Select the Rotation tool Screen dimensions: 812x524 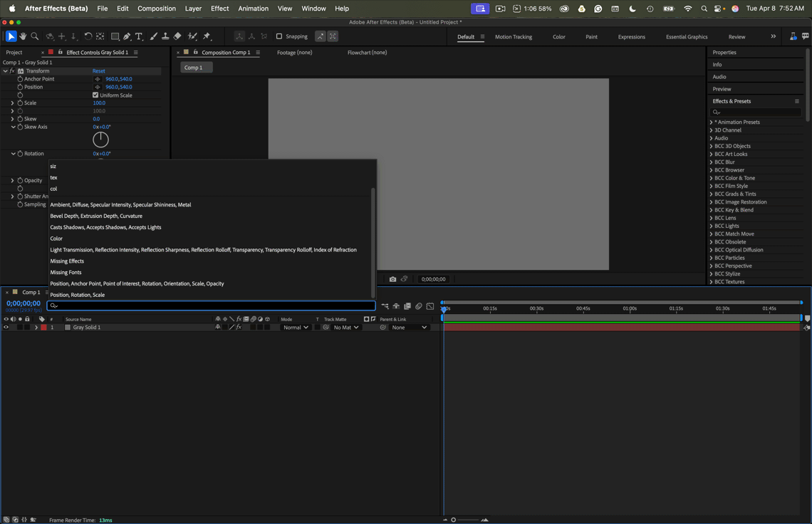tap(88, 36)
